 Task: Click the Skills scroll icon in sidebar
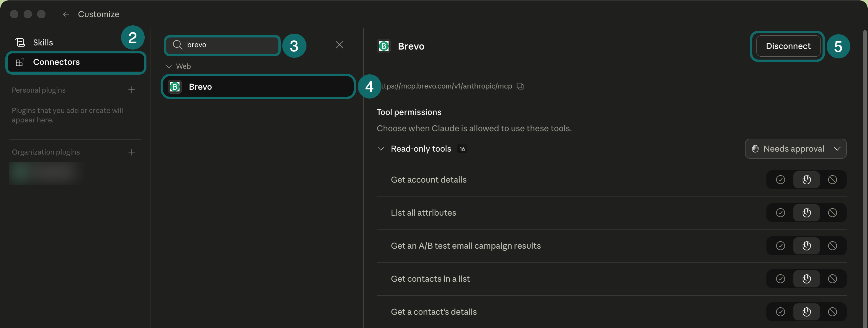(20, 42)
